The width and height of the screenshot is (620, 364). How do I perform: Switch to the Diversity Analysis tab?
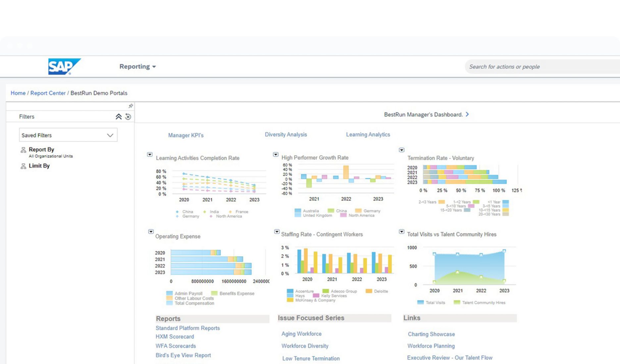pos(285,134)
